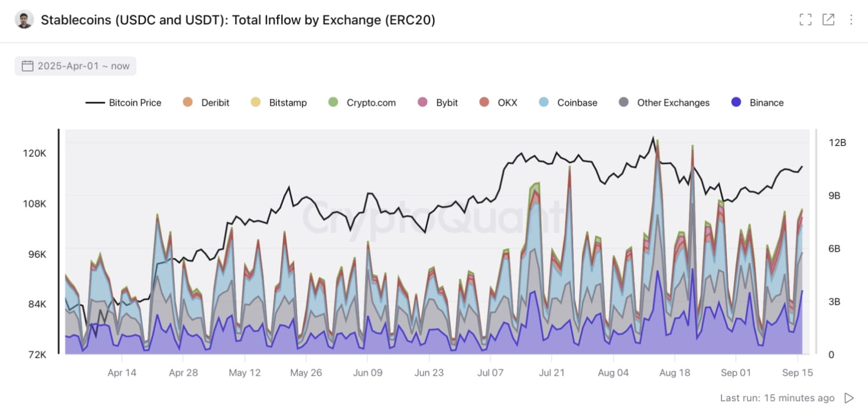868x411 pixels.
Task: Click the Binance blue legend marker
Action: pyautogui.click(x=737, y=103)
